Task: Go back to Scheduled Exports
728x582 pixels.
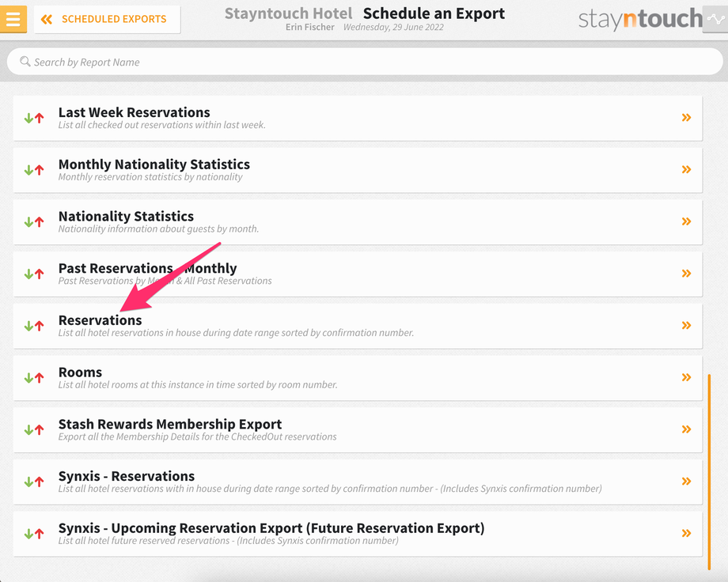Action: click(107, 19)
